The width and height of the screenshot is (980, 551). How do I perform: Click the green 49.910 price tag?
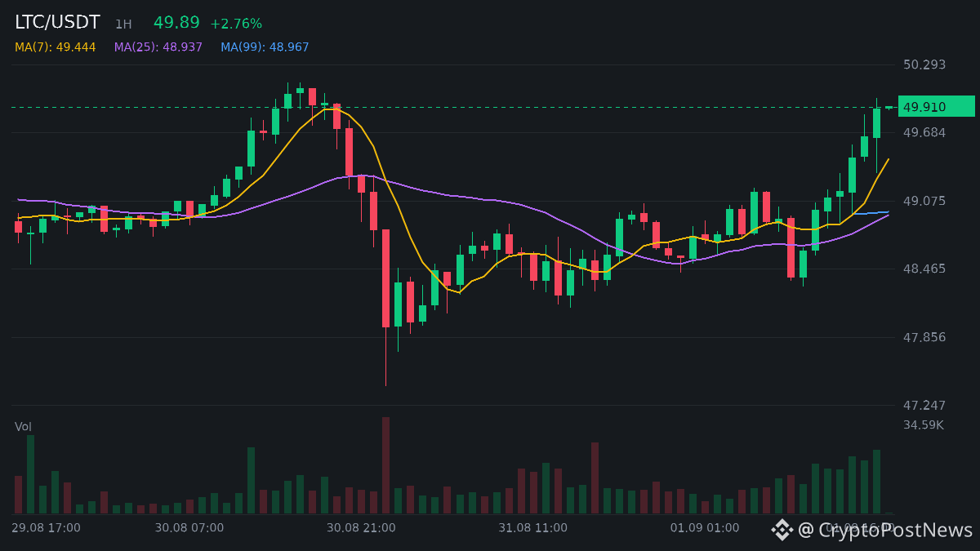[936, 107]
